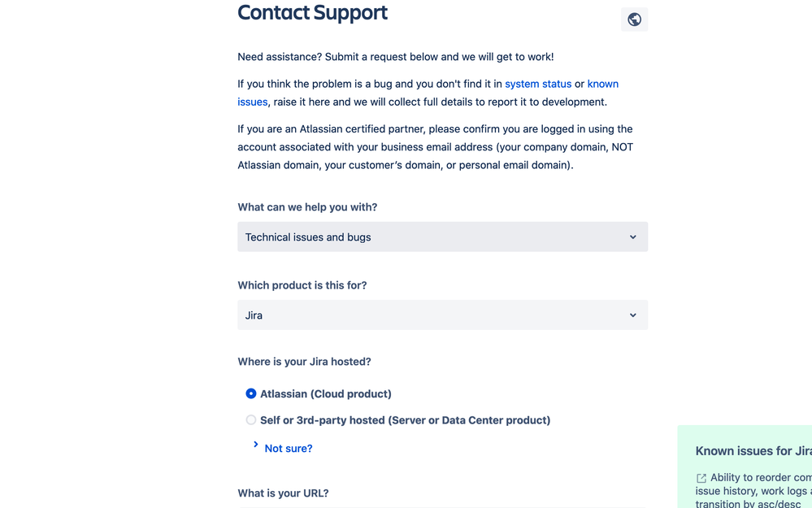Image resolution: width=812 pixels, height=508 pixels.
Task: Click the Atlassian (Cloud product) label text
Action: pyautogui.click(x=326, y=394)
